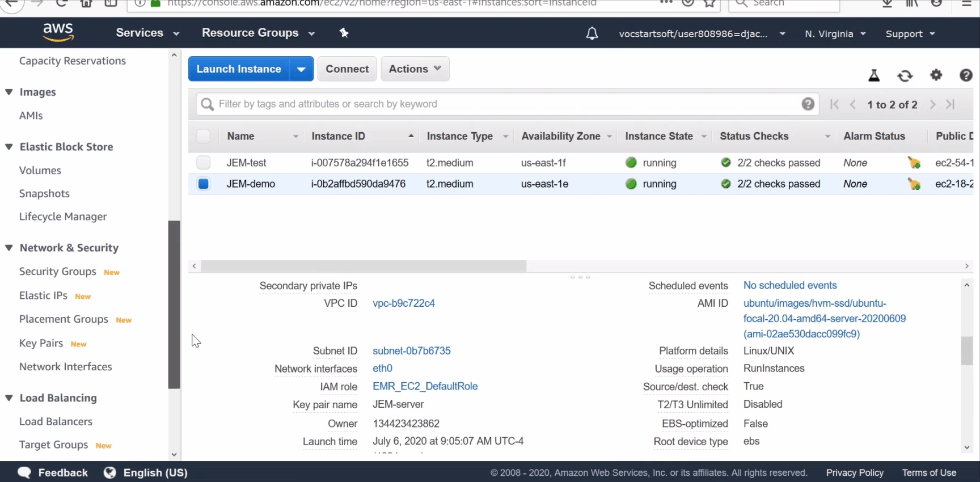The width and height of the screenshot is (980, 482).
Task: Collapse the Network & Security section
Action: [x=9, y=248]
